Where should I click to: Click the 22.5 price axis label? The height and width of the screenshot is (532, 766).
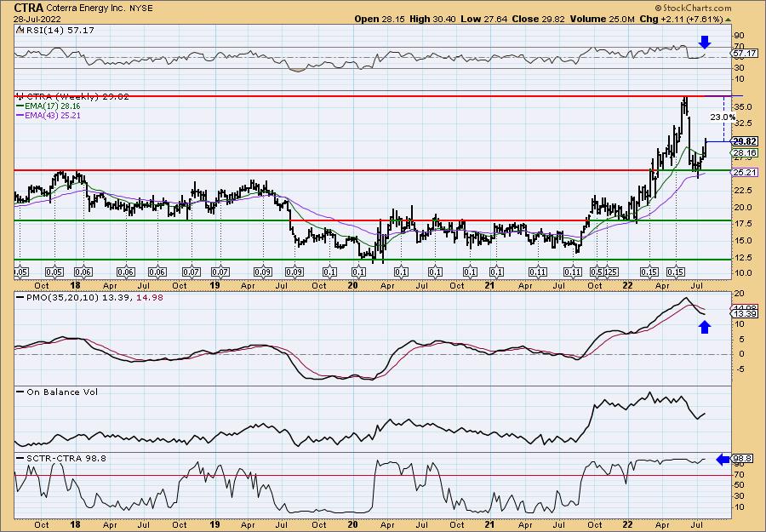pos(741,190)
